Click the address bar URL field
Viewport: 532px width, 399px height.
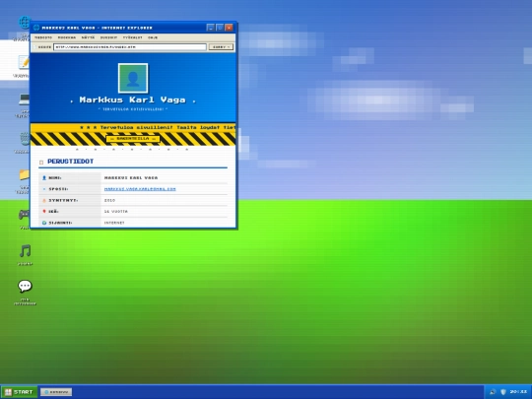coord(130,47)
